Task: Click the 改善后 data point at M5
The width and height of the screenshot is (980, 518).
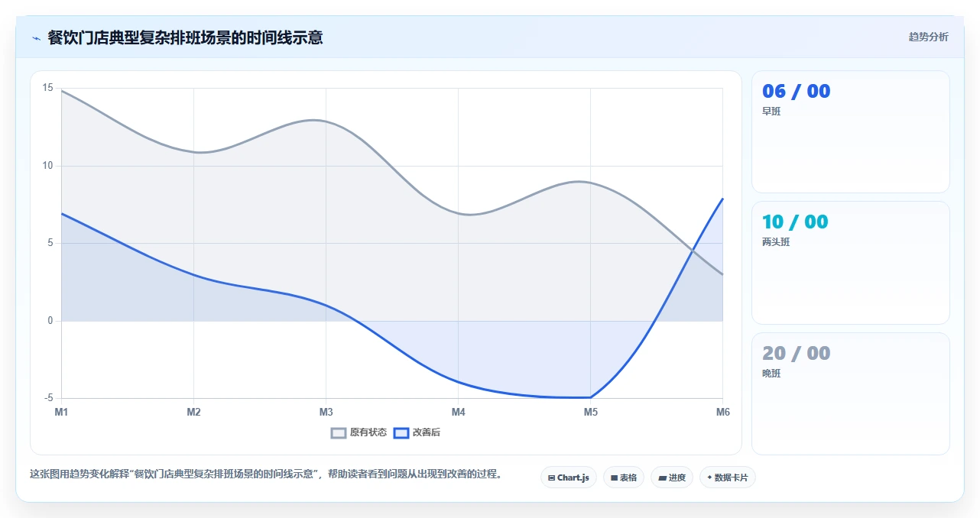Action: click(590, 397)
